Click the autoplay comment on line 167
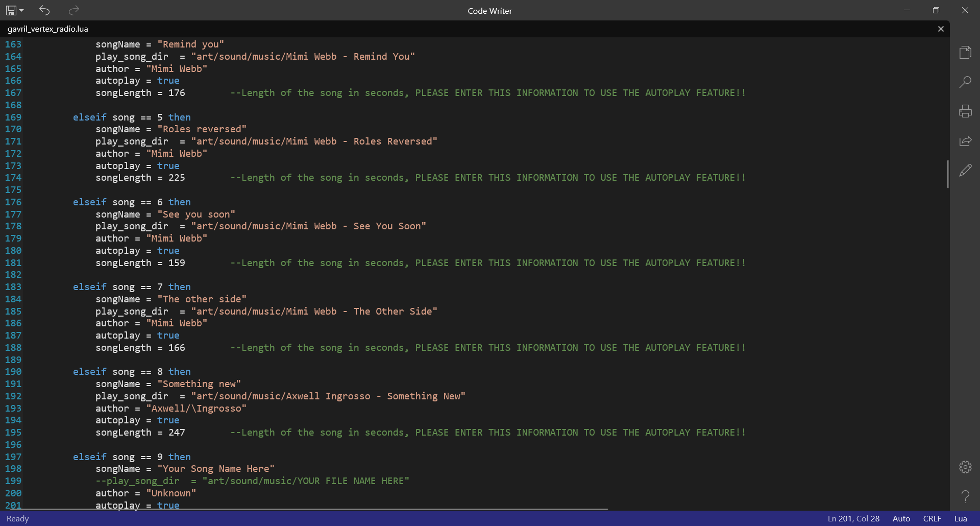Screen dimensions: 980x526 point(488,93)
